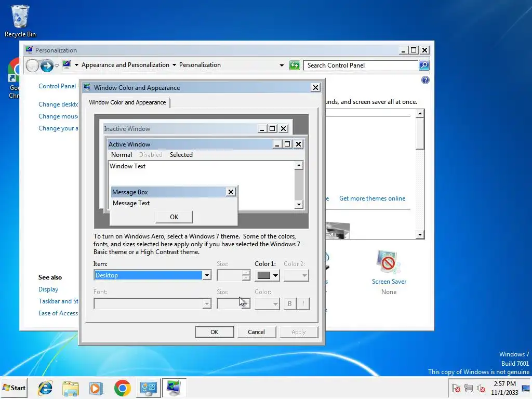Viewport: 532px width, 399px height.
Task: Open Internet Explorer from the taskbar
Action: tap(45, 388)
